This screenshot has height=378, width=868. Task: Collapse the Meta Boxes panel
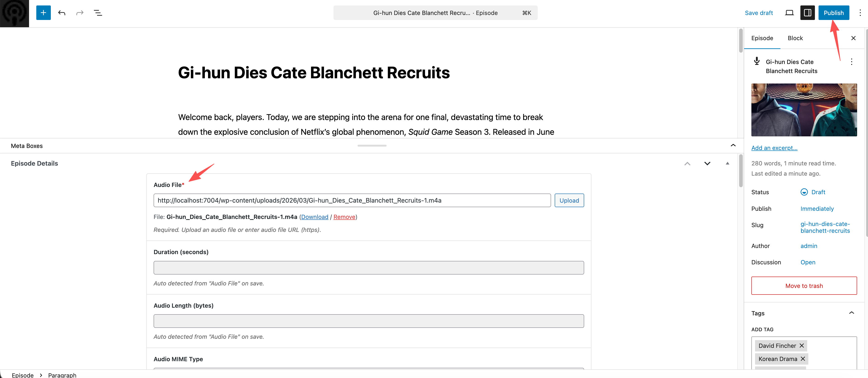pos(733,145)
